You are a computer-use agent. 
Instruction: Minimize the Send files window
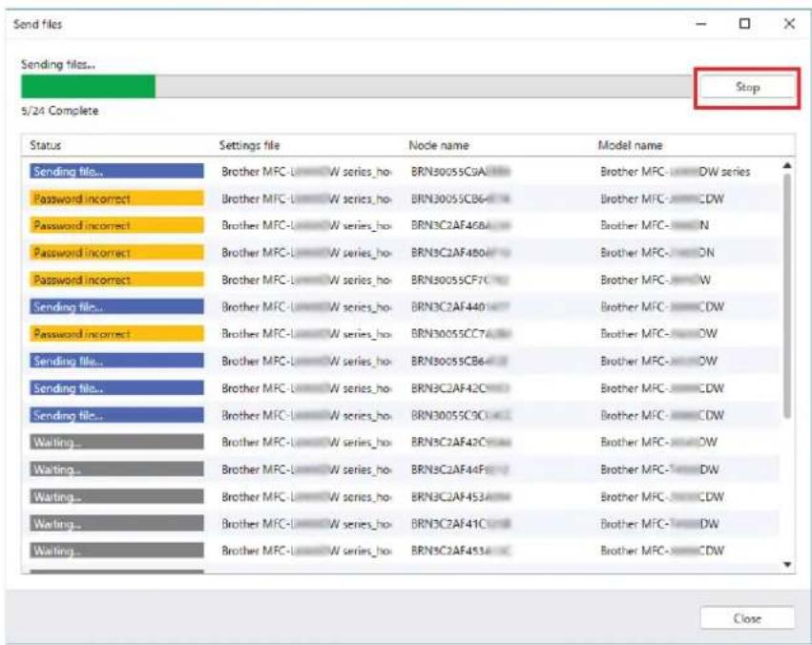tap(701, 24)
